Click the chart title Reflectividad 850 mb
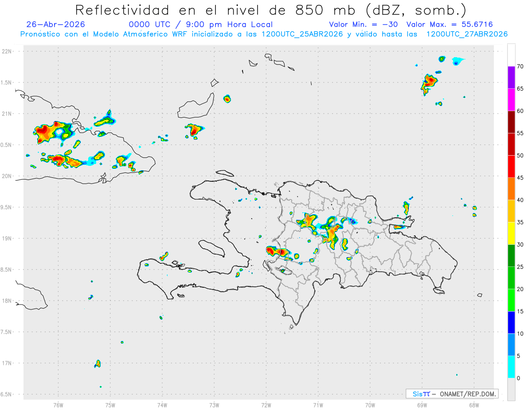532x411 pixels. click(x=271, y=10)
